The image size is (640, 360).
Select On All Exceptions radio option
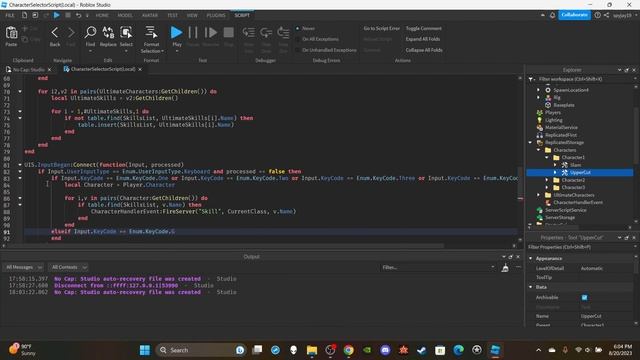(x=298, y=39)
